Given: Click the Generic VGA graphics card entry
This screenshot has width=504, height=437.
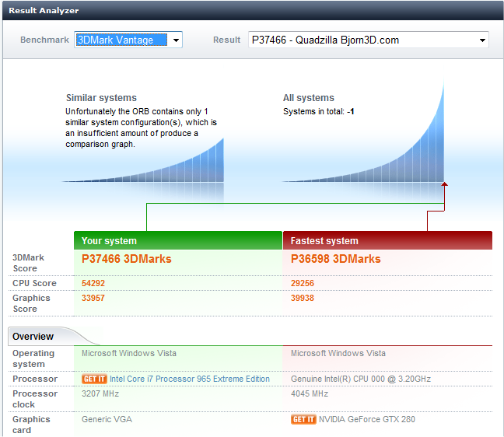Looking at the screenshot, I should 107,420.
